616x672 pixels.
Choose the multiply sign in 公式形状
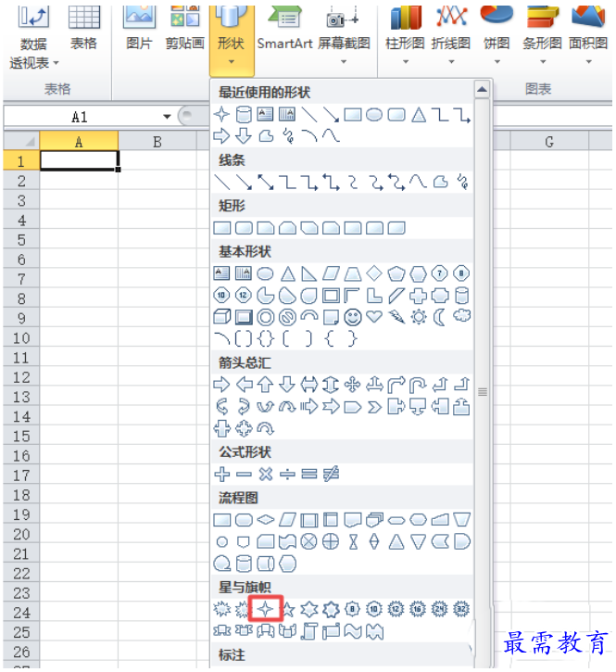tap(266, 474)
